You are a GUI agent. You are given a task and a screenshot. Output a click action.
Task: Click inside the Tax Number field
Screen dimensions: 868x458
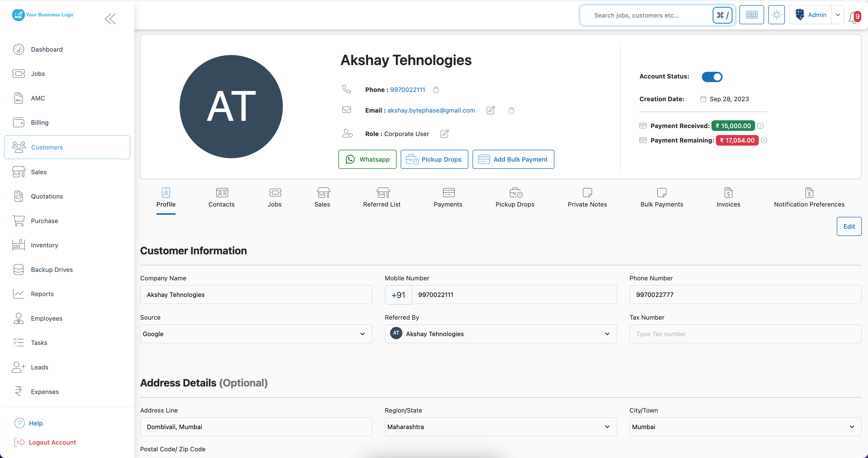pos(745,334)
